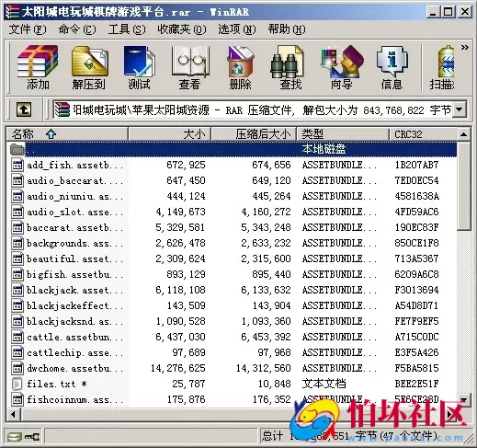Open the archive path dropdown arrow
Viewport: 477px width, 448px height.
pos(460,109)
